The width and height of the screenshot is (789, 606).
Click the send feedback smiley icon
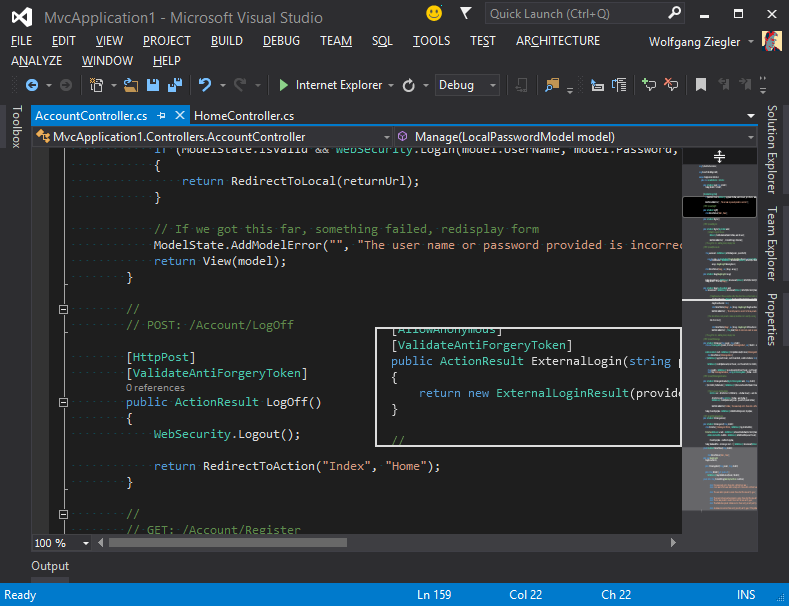(434, 14)
